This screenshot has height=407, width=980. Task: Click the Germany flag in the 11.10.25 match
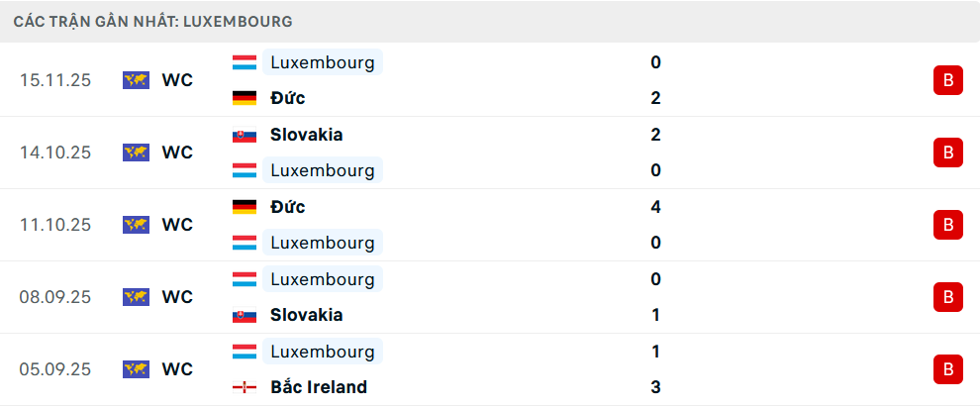point(245,207)
